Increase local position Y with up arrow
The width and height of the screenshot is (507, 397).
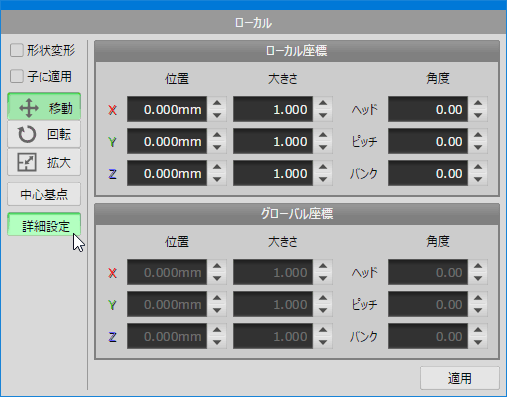pos(217,135)
